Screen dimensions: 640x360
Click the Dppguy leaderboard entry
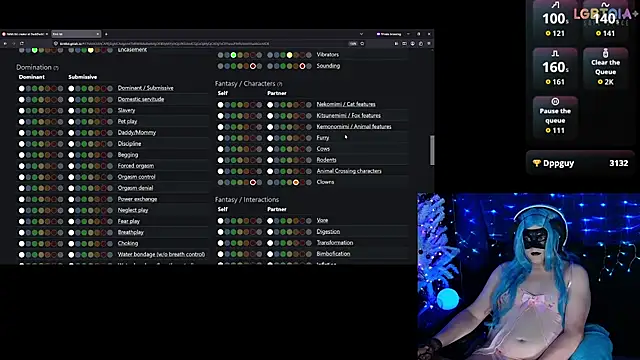(580, 163)
